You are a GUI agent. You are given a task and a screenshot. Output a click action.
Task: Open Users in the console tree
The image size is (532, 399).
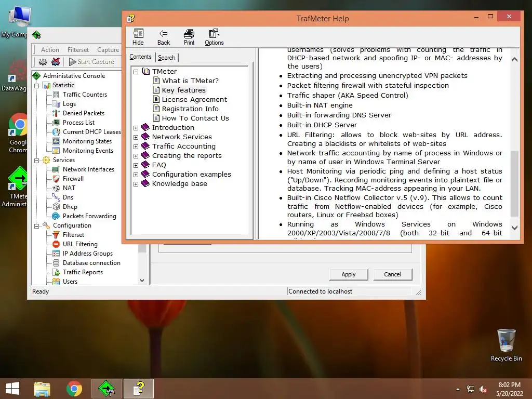pos(70,281)
